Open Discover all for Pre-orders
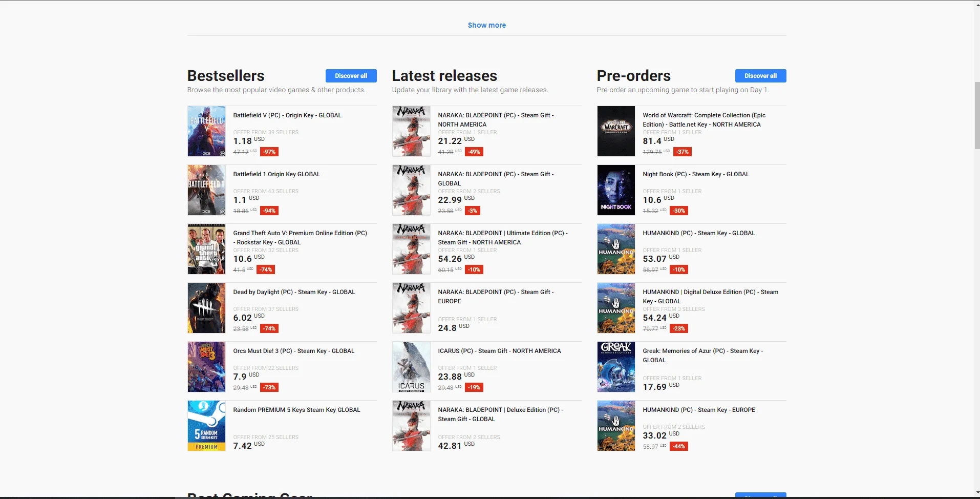 click(761, 76)
